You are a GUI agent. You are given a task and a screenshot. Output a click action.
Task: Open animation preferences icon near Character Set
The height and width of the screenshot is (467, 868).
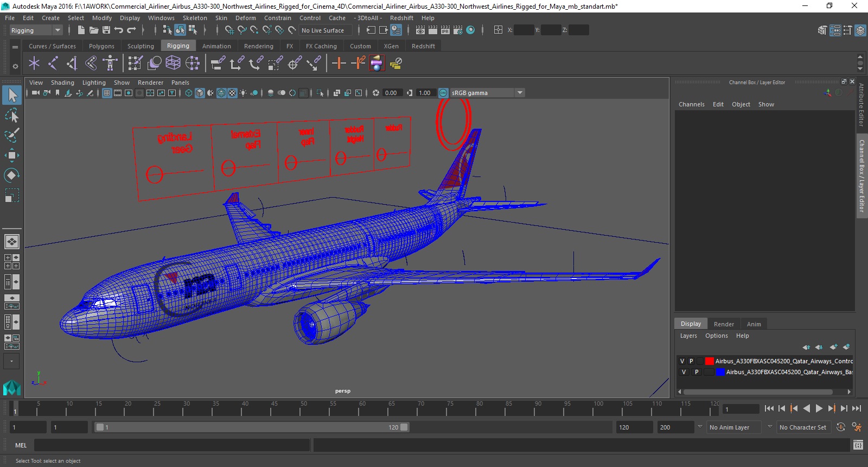click(x=857, y=427)
